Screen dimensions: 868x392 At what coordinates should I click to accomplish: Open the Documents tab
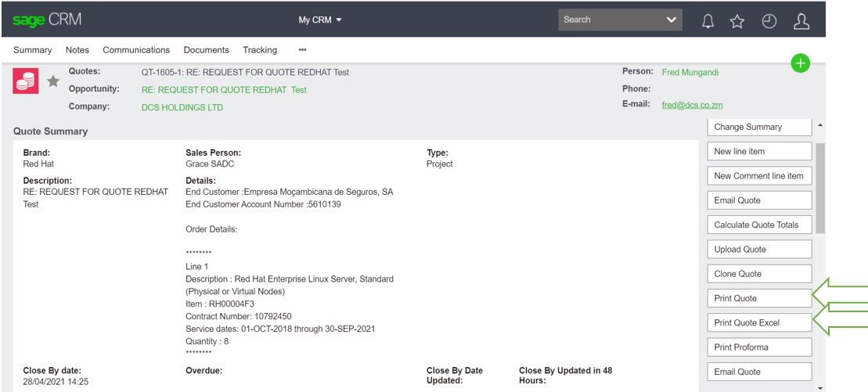coord(206,50)
